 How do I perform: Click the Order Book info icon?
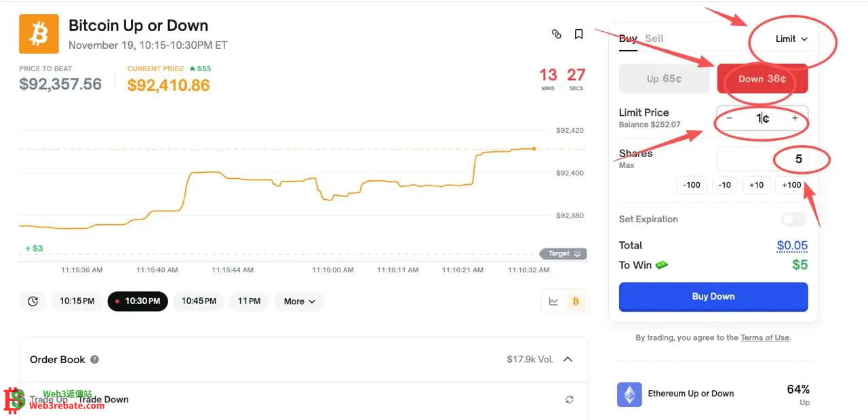tap(95, 360)
